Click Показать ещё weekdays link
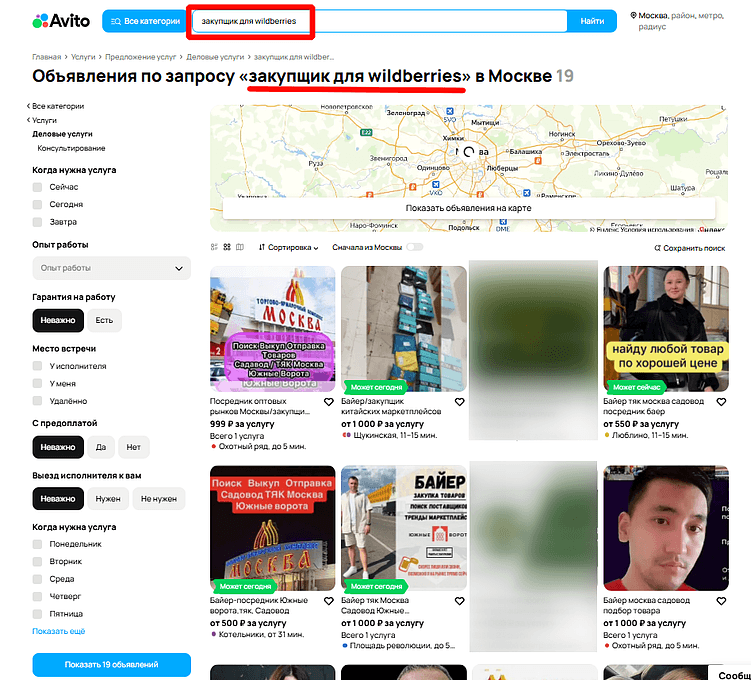This screenshot has height=680, width=751. tap(58, 631)
